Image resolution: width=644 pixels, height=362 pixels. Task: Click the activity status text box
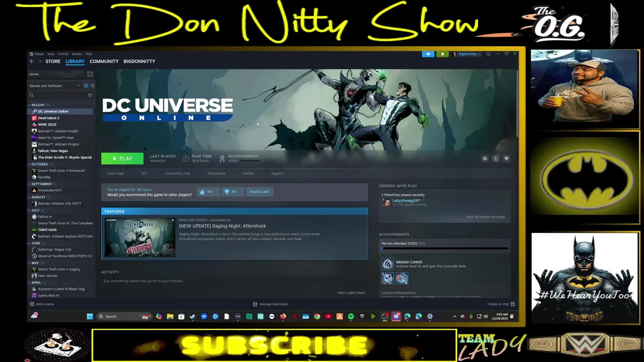(x=234, y=281)
